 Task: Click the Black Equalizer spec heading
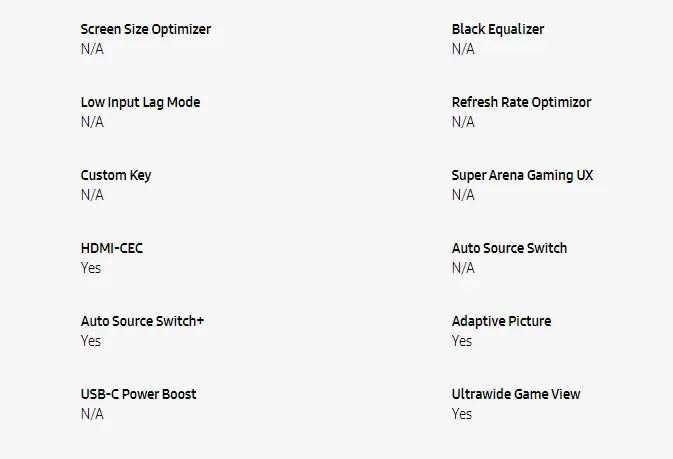coord(497,29)
